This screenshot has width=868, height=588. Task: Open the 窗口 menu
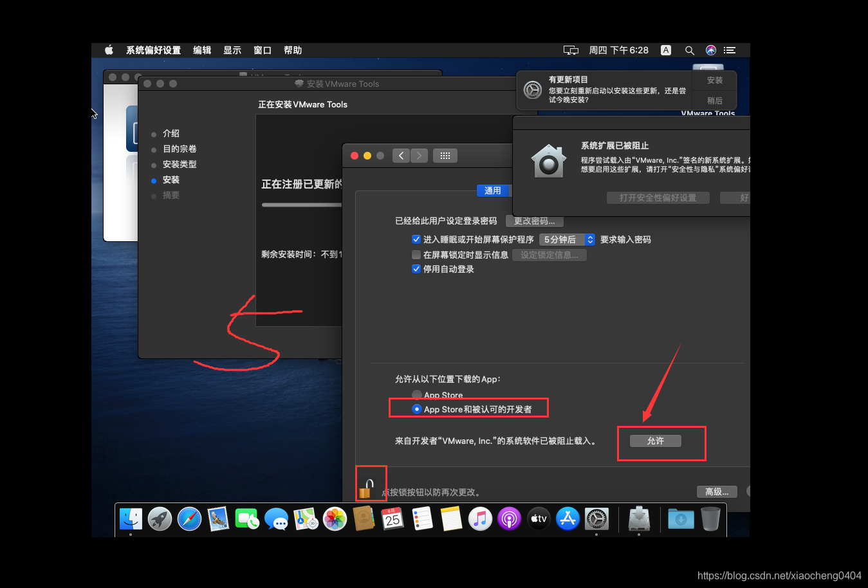point(263,50)
